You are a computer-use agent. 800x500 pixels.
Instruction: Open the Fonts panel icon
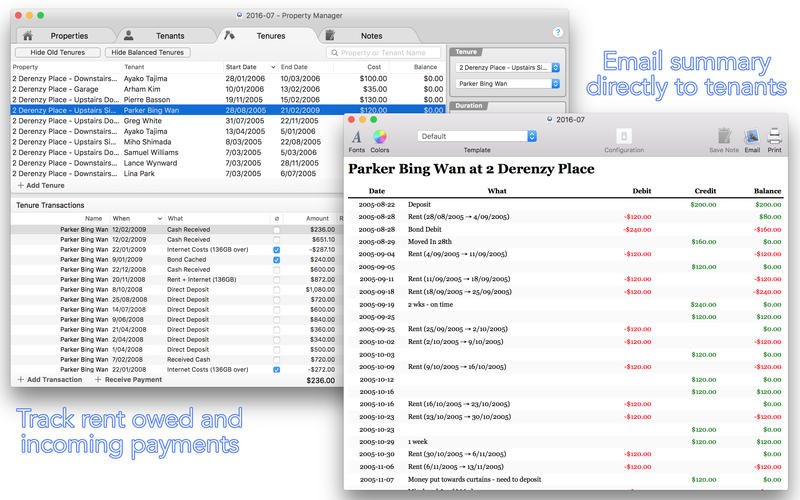(357, 136)
